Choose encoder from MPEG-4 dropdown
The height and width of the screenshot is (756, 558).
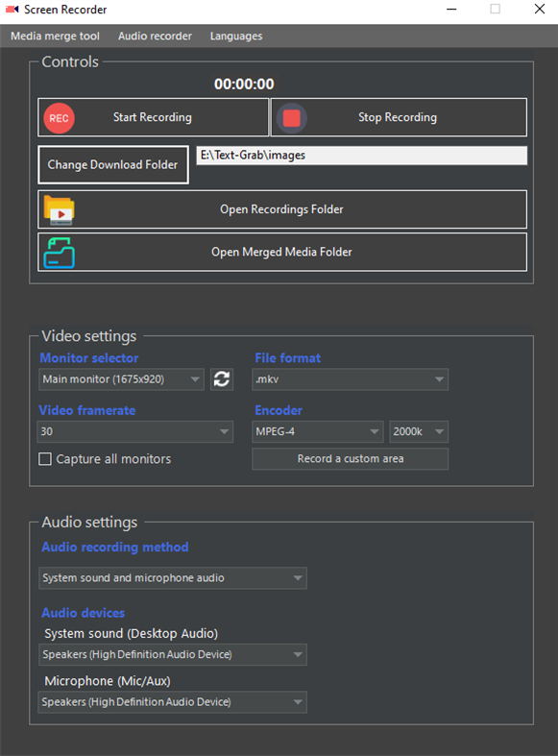coord(318,431)
